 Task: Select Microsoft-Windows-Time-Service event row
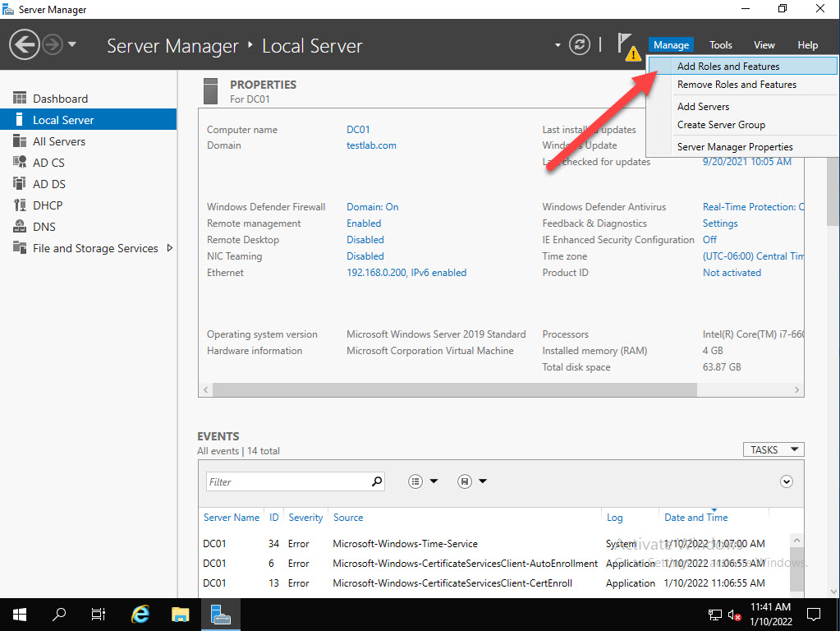pos(494,544)
